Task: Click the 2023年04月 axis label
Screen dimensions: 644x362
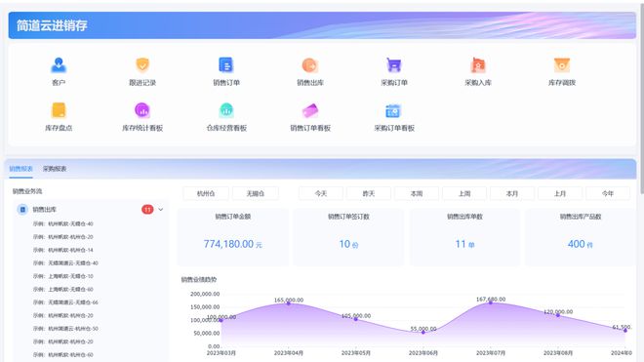Action: (x=288, y=353)
